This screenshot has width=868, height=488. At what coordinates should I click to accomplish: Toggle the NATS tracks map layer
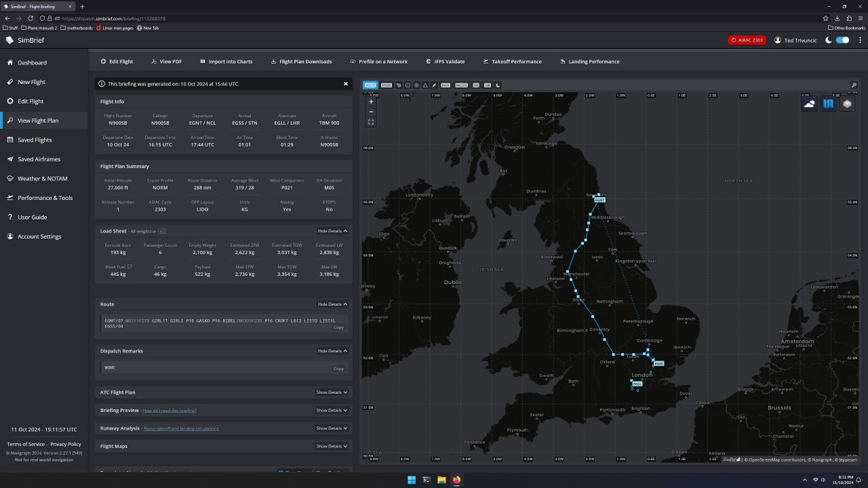click(x=446, y=85)
